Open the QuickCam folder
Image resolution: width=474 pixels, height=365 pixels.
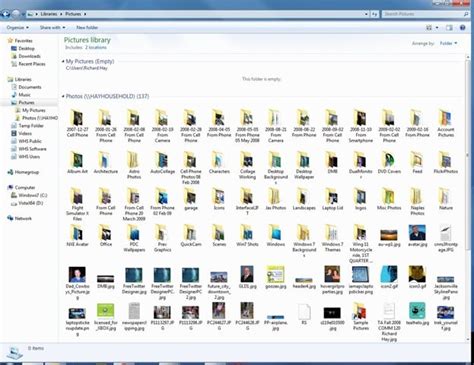tap(191, 235)
